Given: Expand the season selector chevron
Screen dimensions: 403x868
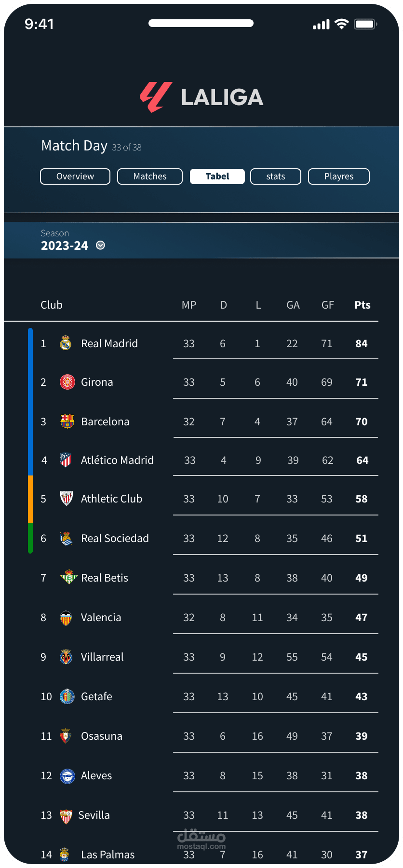Looking at the screenshot, I should 100,245.
